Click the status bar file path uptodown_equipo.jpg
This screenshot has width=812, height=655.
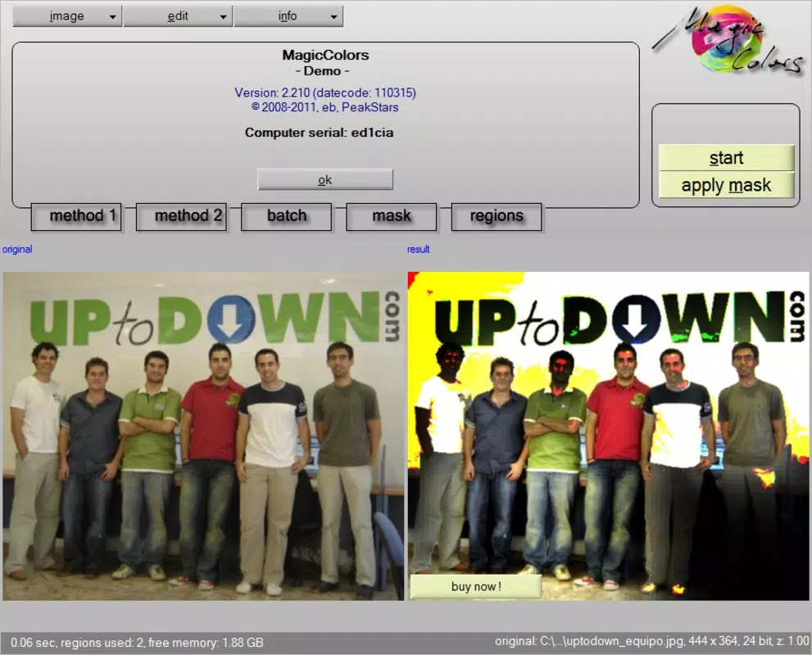(651, 642)
